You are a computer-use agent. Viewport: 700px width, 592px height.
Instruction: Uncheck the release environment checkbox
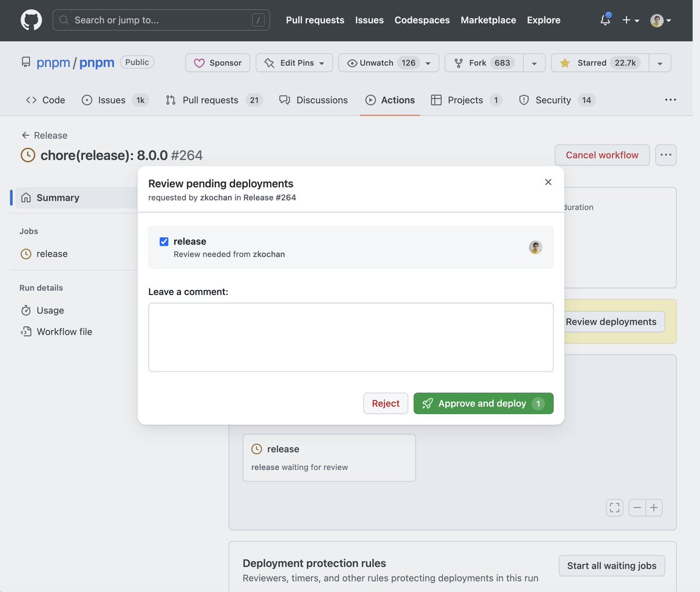tap(164, 241)
